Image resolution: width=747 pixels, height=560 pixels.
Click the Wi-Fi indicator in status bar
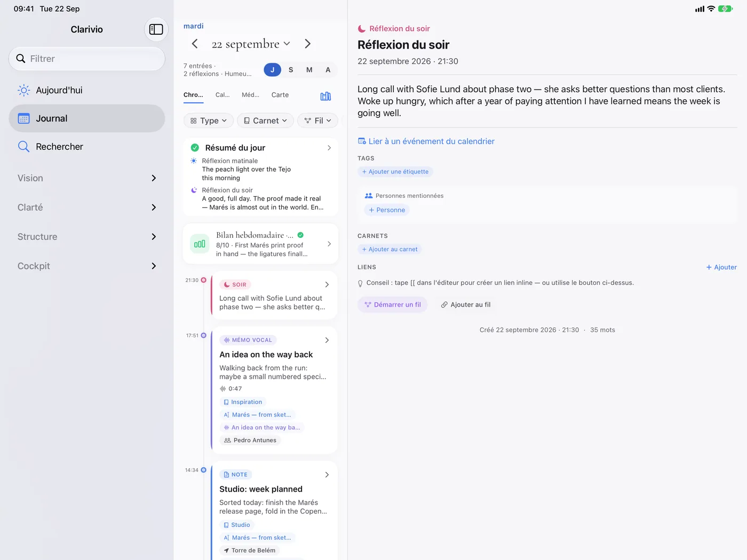click(x=711, y=9)
